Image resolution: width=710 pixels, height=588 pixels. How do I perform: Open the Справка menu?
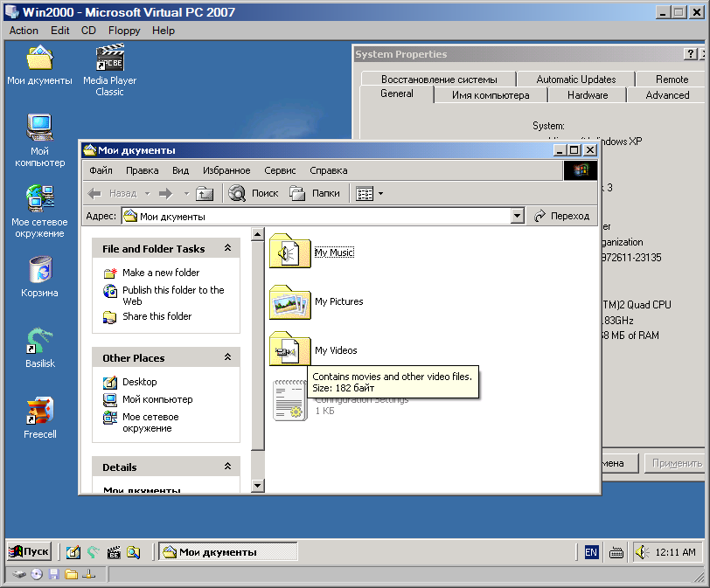point(329,170)
